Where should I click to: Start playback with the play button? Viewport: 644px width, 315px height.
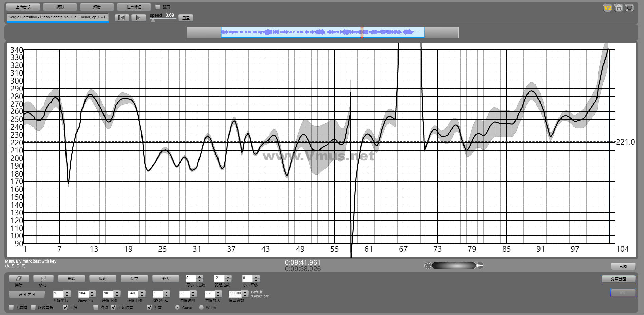tap(138, 18)
